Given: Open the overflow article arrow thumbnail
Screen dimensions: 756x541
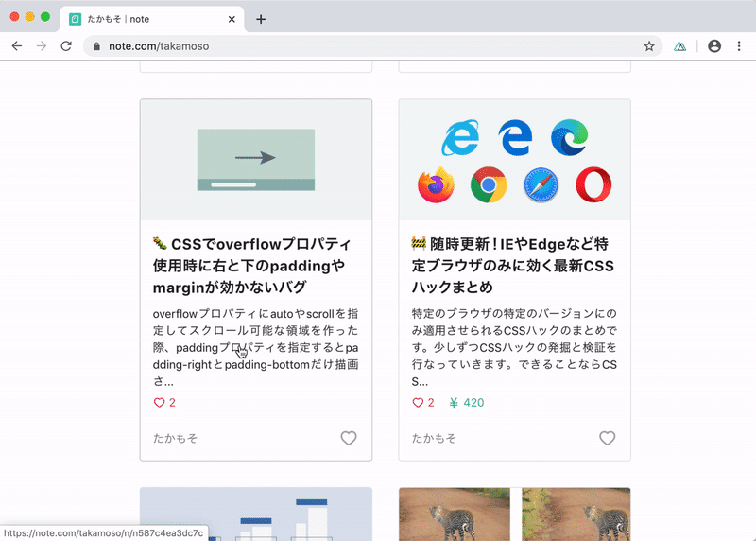Looking at the screenshot, I should (x=256, y=160).
